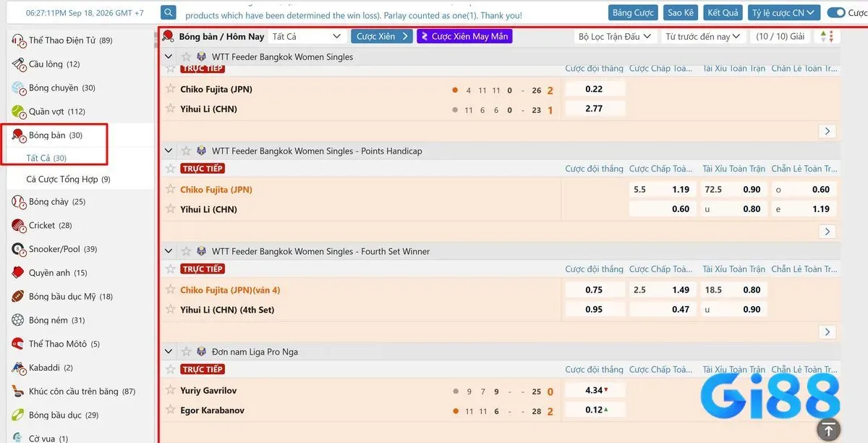Collapse the Đơn nam Liga Pro Nga section chevron

pyautogui.click(x=169, y=352)
